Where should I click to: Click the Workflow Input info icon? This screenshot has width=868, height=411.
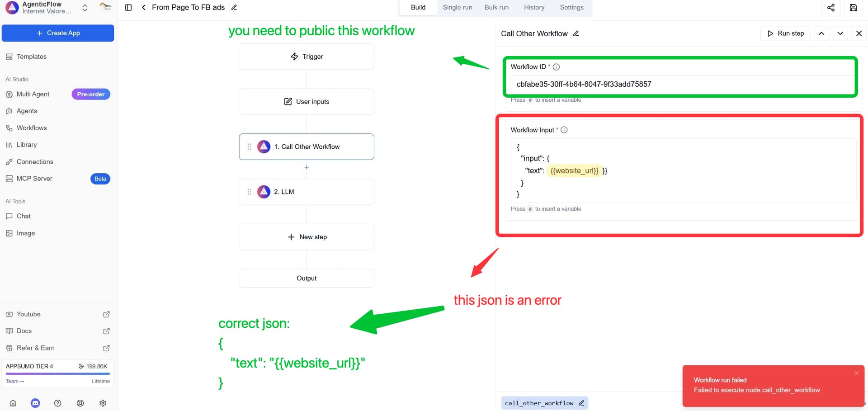pyautogui.click(x=564, y=130)
